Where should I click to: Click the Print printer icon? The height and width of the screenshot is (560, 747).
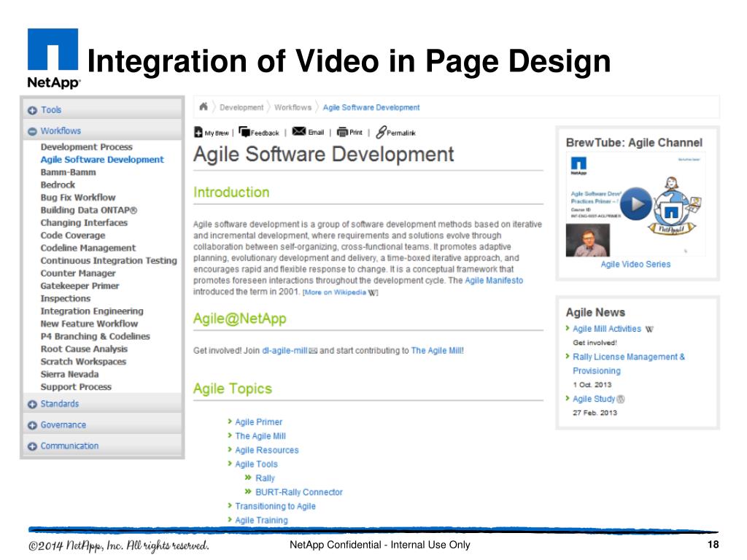tap(342, 132)
